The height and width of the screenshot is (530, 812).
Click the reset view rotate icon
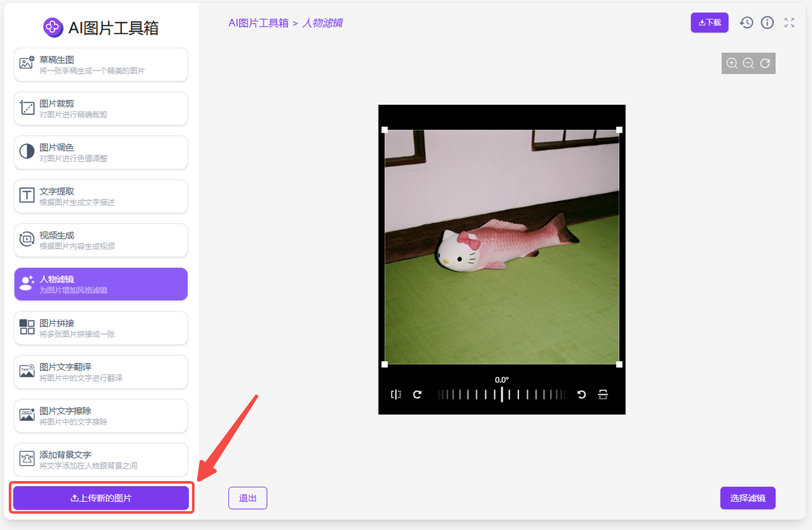click(x=765, y=63)
